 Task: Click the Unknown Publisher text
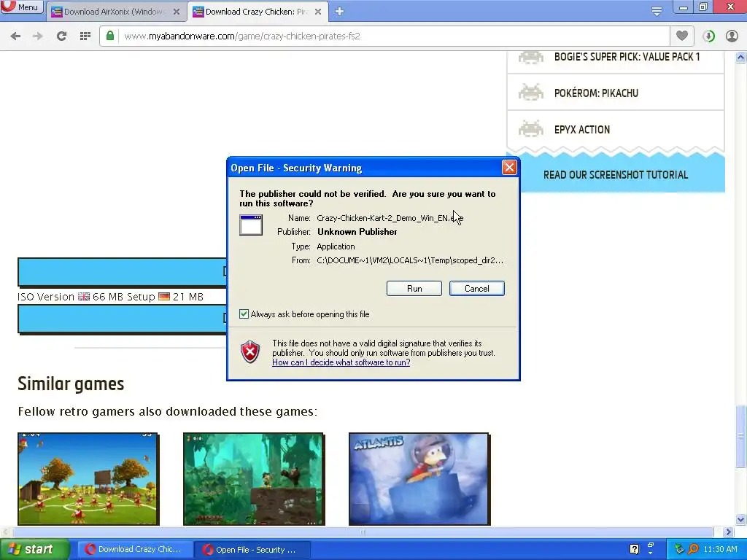pyautogui.click(x=357, y=232)
